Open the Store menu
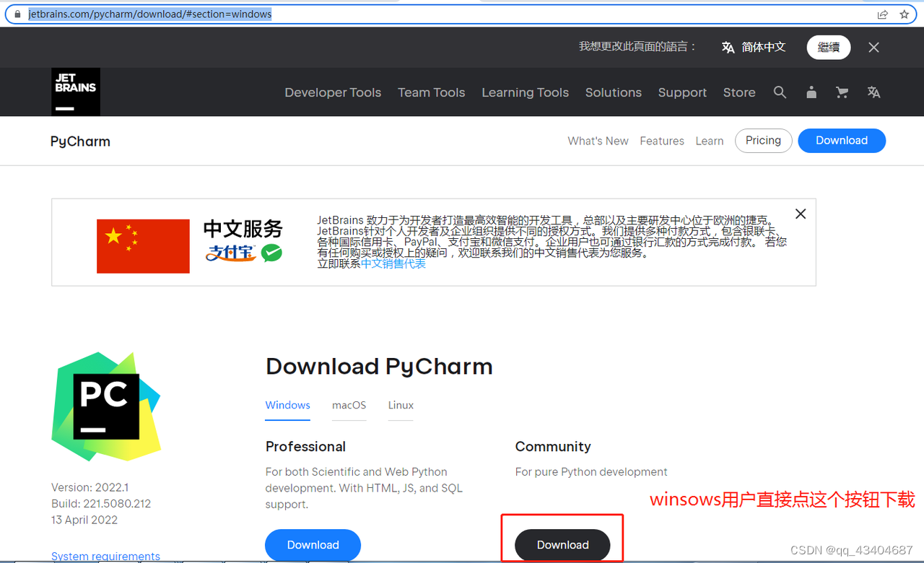 pos(739,92)
